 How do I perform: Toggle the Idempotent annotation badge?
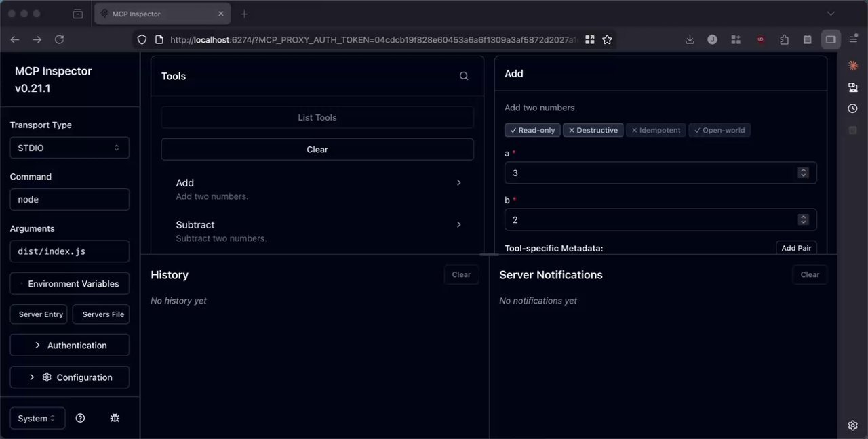(656, 130)
